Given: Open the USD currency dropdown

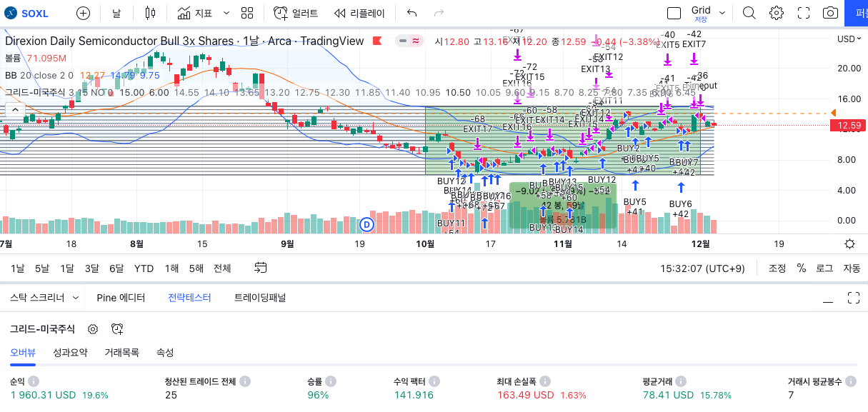Looking at the screenshot, I should [x=849, y=39].
